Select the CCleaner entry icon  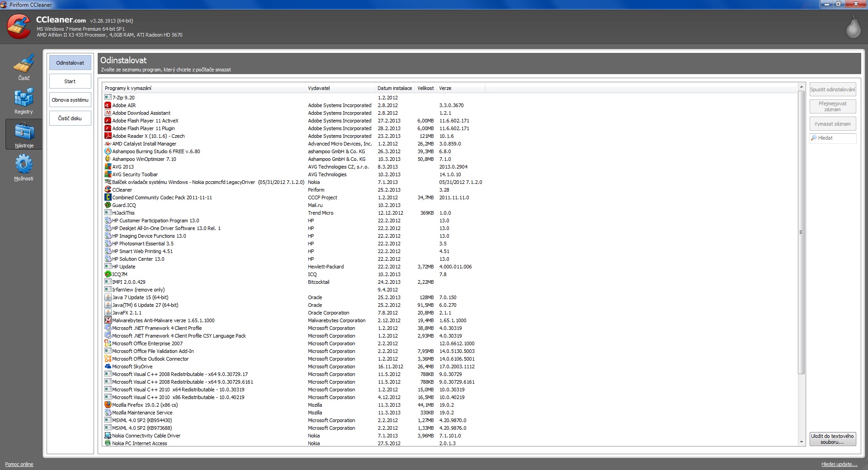[108, 190]
